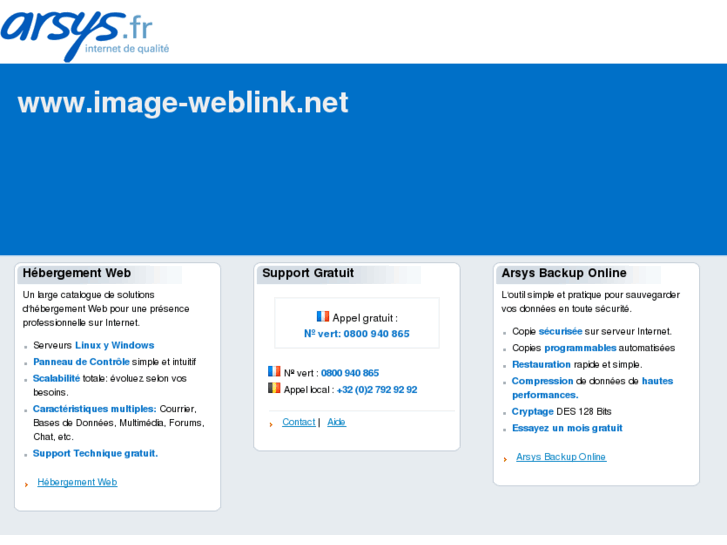Click French flag next to Nº vert line
Viewport: 727px width, 545px height.
point(274,371)
